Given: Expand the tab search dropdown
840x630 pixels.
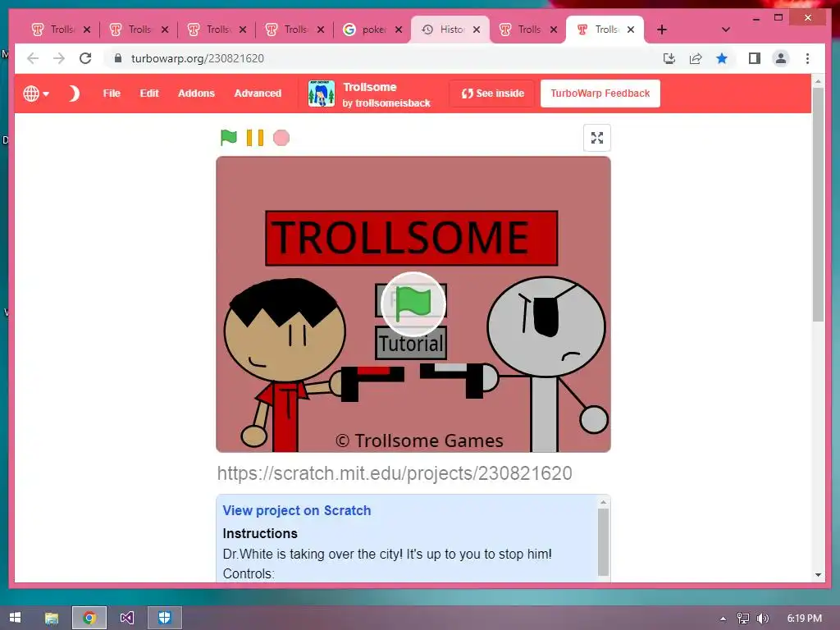Looking at the screenshot, I should (725, 30).
